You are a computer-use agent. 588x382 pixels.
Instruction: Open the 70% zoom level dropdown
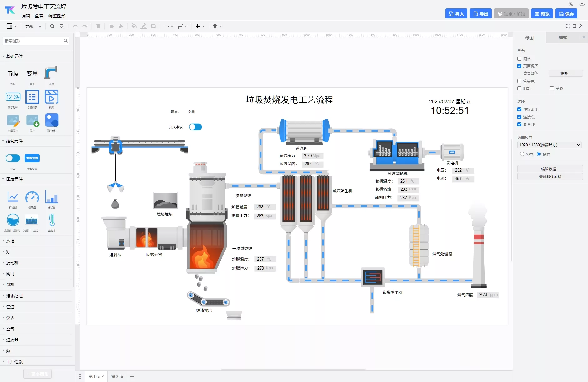click(33, 27)
